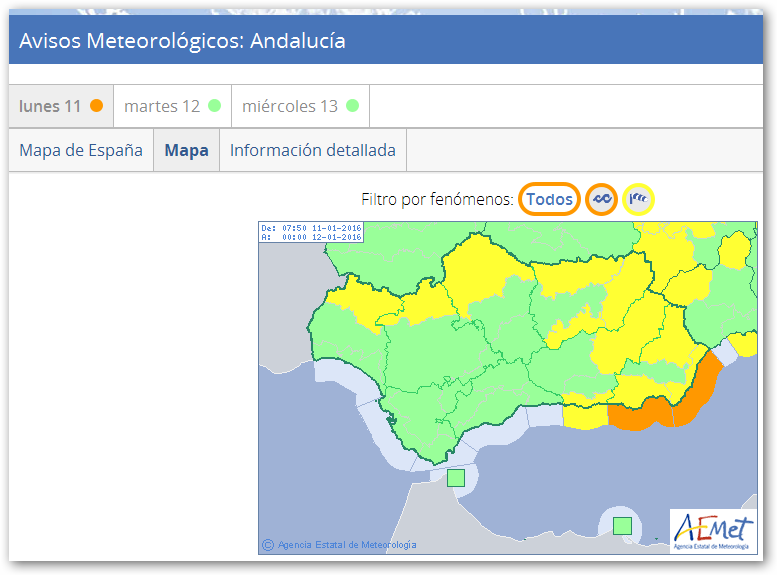Click the orange warning dot beside lunes 11
777x575 pixels.
click(96, 106)
